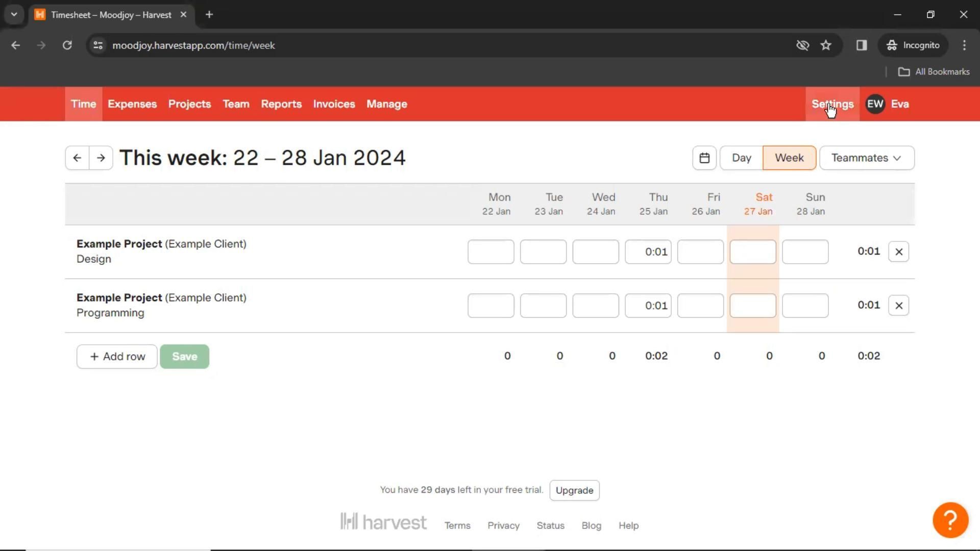Screen dimensions: 980x551
Task: Click the Upgrade button
Action: tap(574, 490)
